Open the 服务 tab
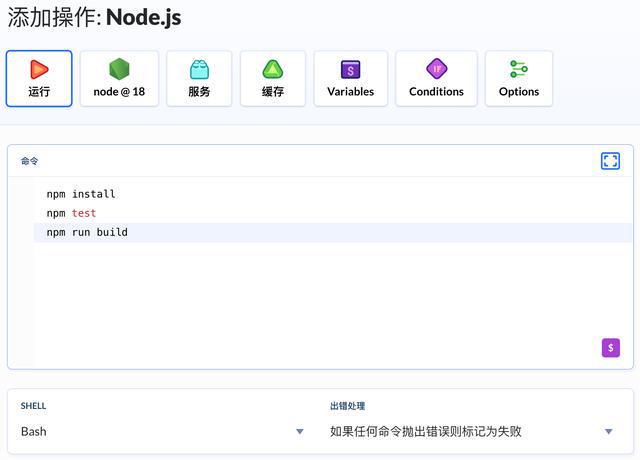Viewport: 640px width, 460px height. 199,78
